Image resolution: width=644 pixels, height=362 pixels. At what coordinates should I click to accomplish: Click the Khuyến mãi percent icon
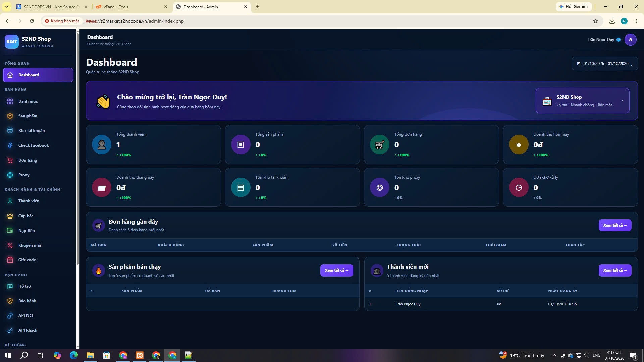point(10,245)
